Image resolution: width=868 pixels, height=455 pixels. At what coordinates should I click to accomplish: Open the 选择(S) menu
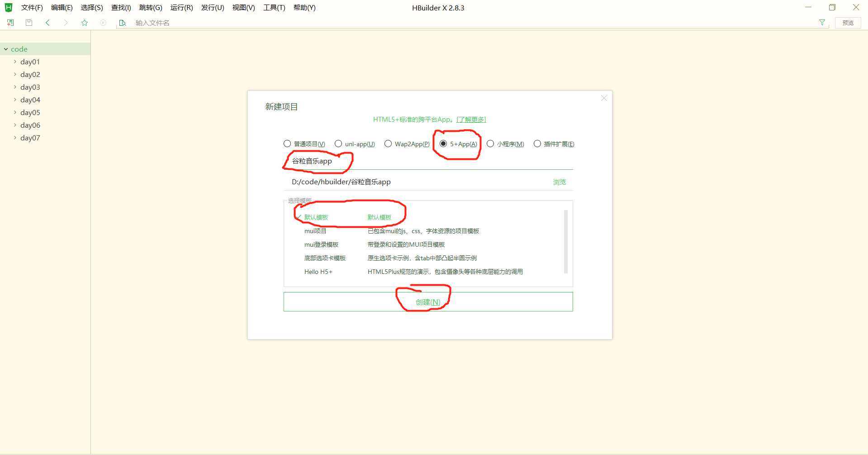pos(92,8)
